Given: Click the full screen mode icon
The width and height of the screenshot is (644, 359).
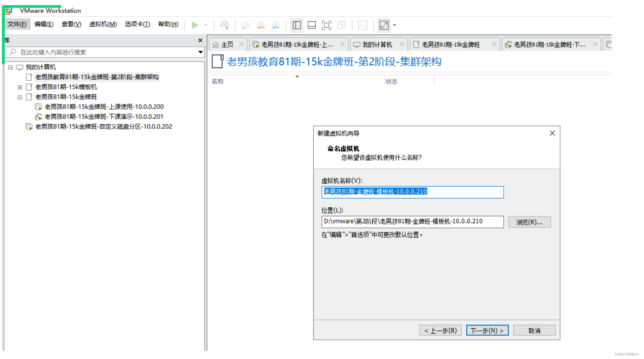Looking at the screenshot, I should point(327,25).
